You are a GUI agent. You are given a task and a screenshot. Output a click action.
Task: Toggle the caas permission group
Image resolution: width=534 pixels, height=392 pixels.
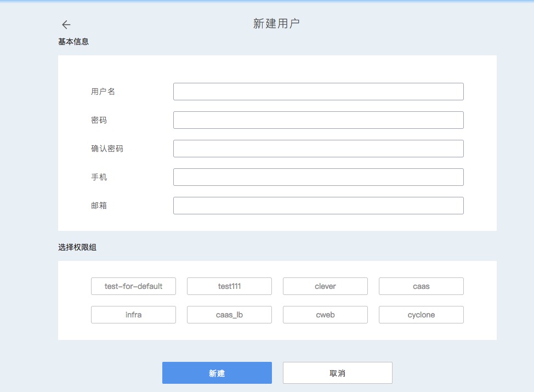pos(421,286)
